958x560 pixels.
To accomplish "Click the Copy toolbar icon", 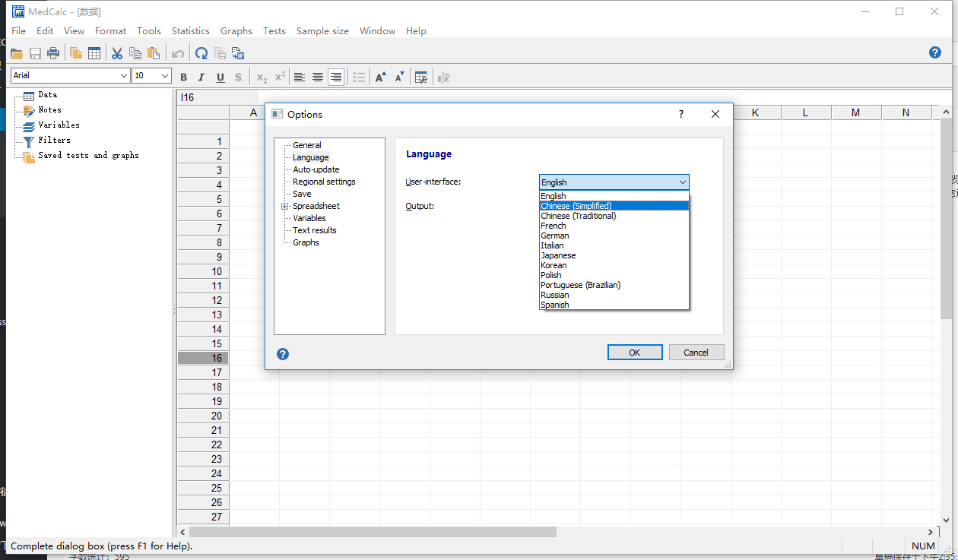I will coord(135,53).
